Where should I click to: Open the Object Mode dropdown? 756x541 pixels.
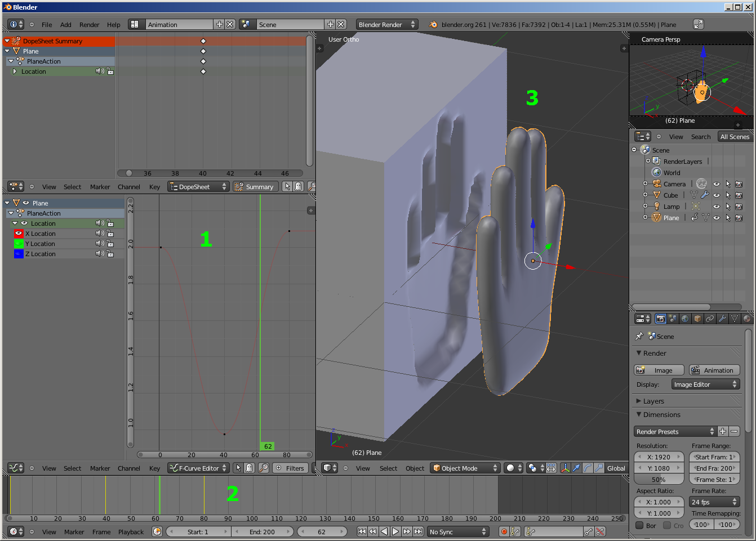click(465, 468)
